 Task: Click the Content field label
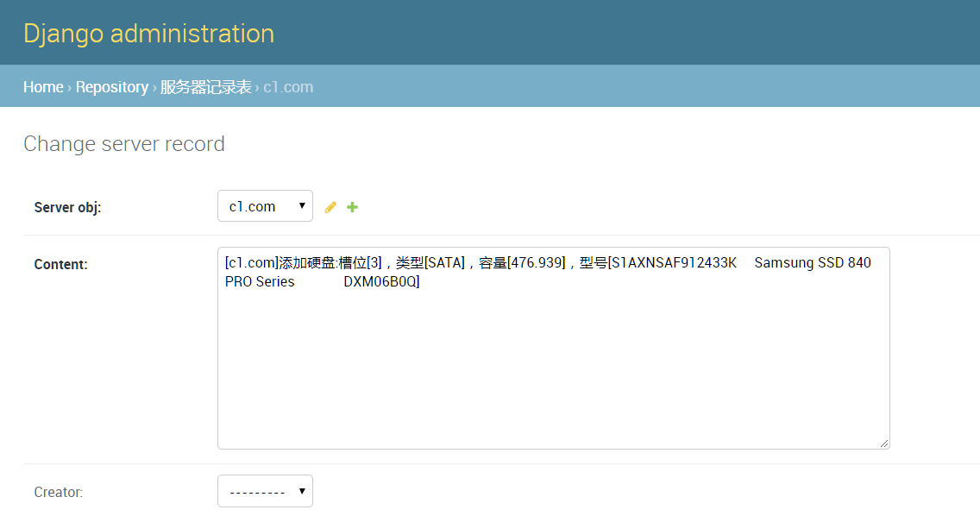60,264
